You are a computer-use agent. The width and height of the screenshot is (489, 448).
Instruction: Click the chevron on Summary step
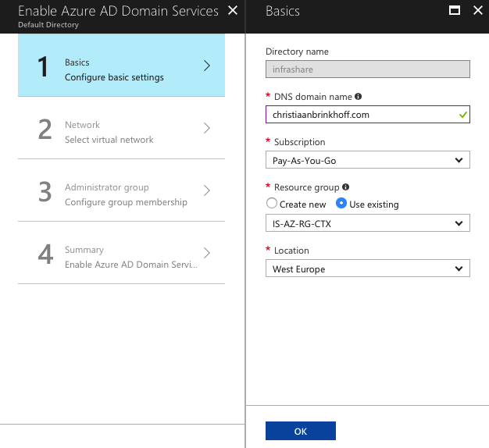(207, 253)
